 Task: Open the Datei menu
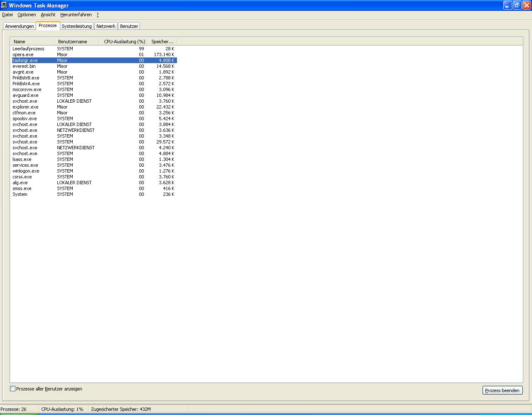tap(7, 15)
